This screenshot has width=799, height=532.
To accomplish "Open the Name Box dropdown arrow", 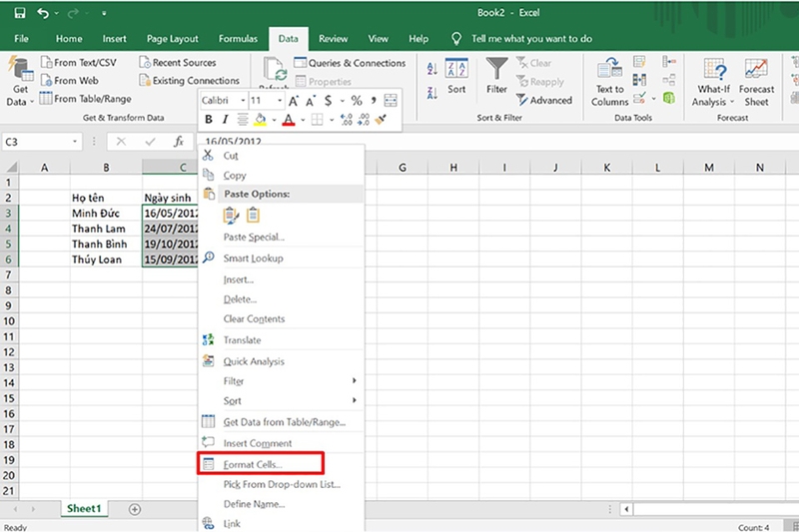I will pos(75,142).
